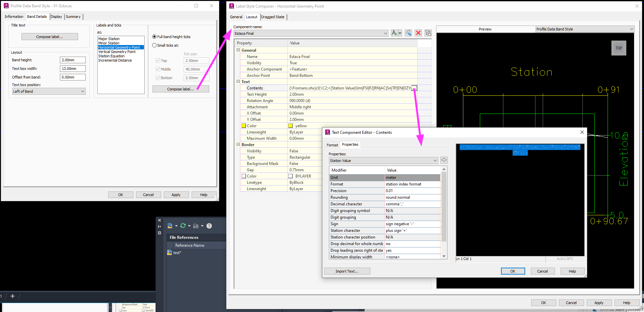The height and width of the screenshot is (312, 644).
Task: Disable the Bottom tick checkbox
Action: tap(157, 78)
